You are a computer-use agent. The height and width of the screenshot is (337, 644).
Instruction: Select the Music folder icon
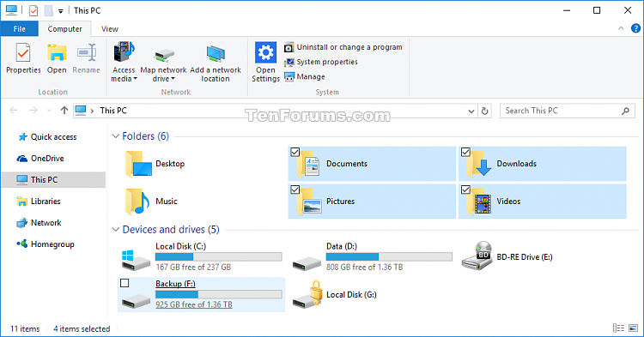(x=137, y=202)
